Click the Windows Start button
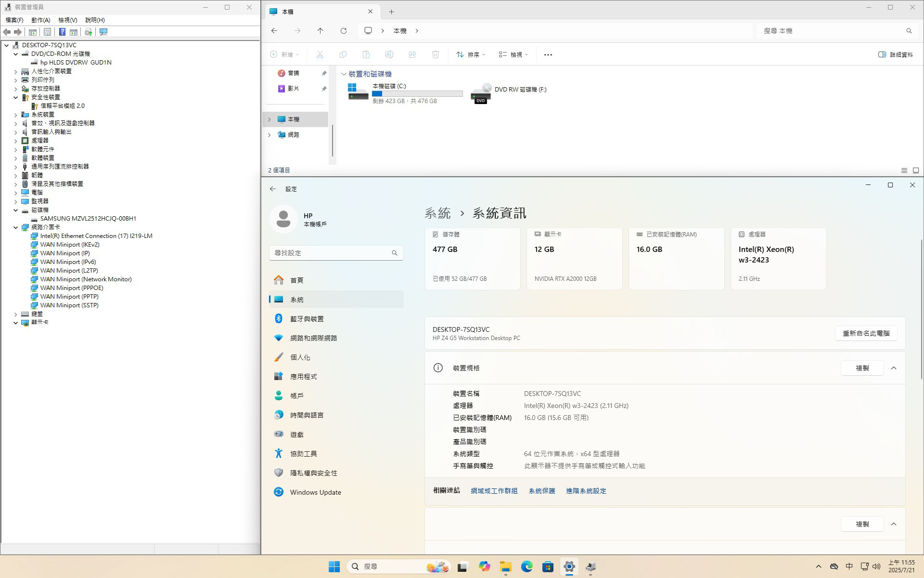Viewport: 924px width, 578px height. [334, 566]
